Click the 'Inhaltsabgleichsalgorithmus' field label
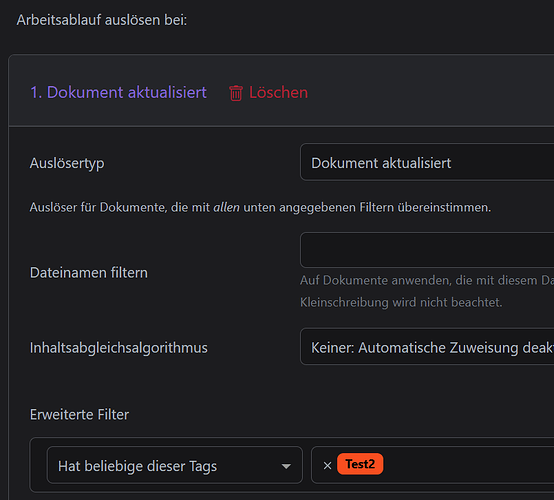 point(119,348)
